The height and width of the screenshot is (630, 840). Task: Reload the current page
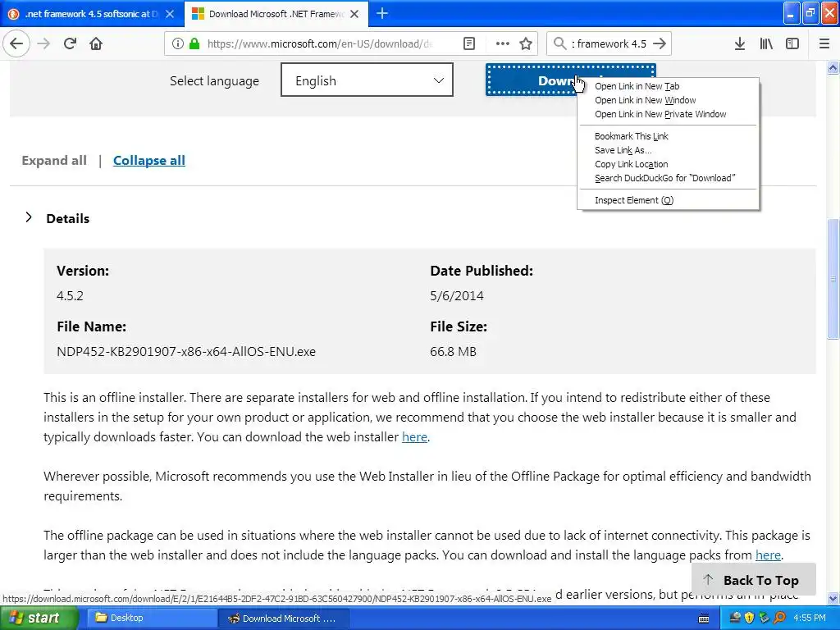coord(70,43)
